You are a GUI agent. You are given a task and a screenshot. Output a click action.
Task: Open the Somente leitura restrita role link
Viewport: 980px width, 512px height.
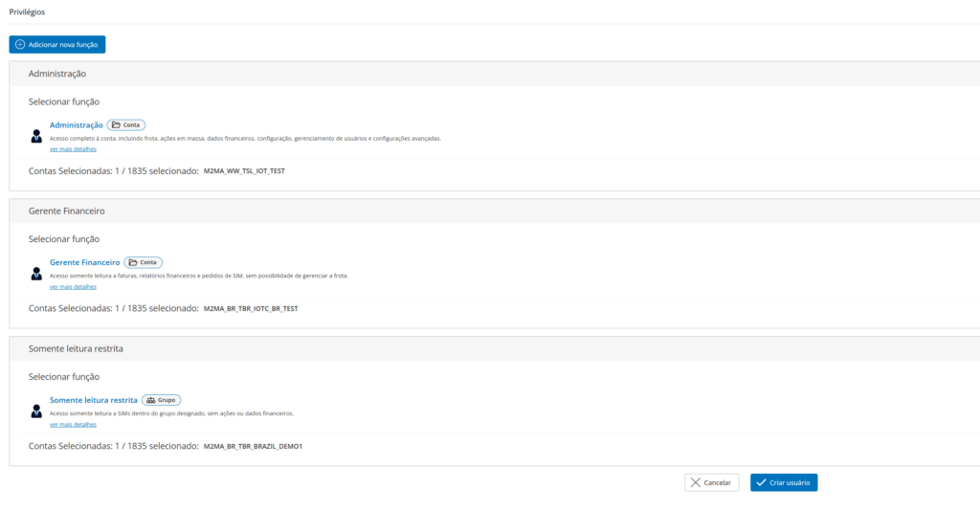point(94,400)
